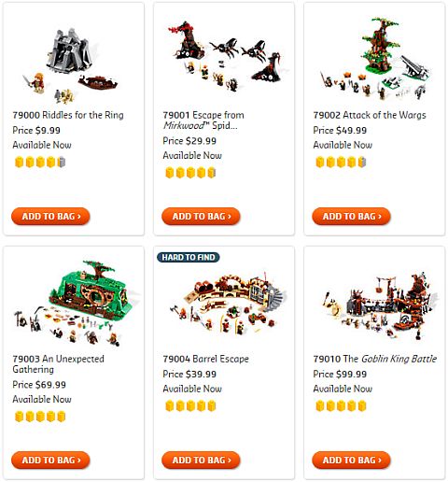Image resolution: width=448 pixels, height=482 pixels.
Task: Add An Unexpected Gathering to bag
Action: (x=50, y=460)
